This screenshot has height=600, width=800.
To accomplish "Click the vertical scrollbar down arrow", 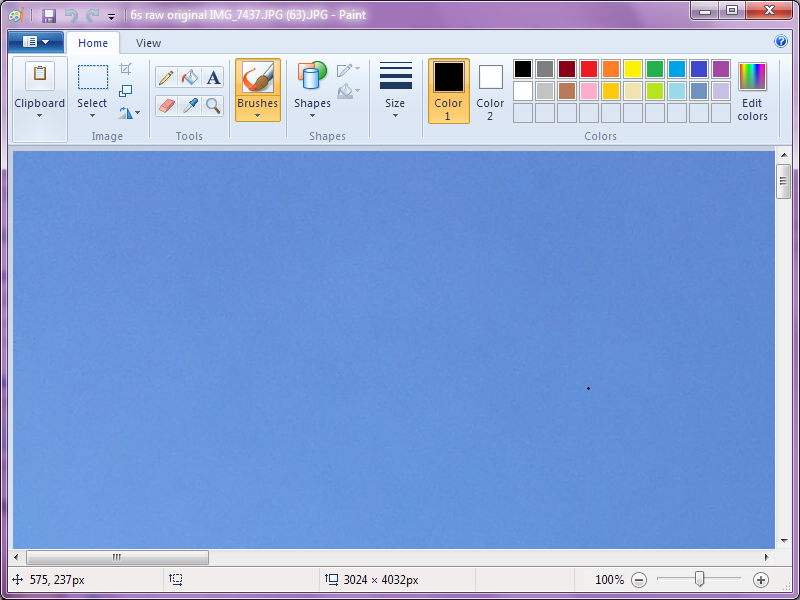I will point(783,541).
